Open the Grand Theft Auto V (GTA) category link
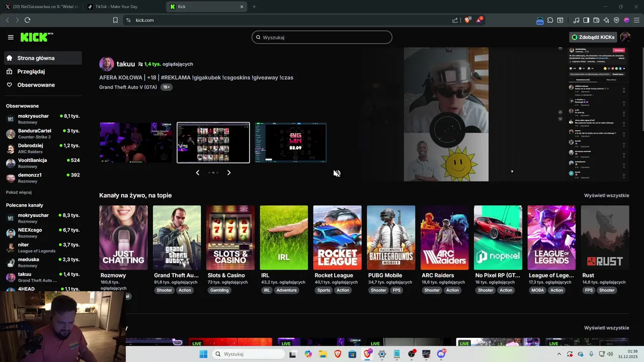 (128, 87)
